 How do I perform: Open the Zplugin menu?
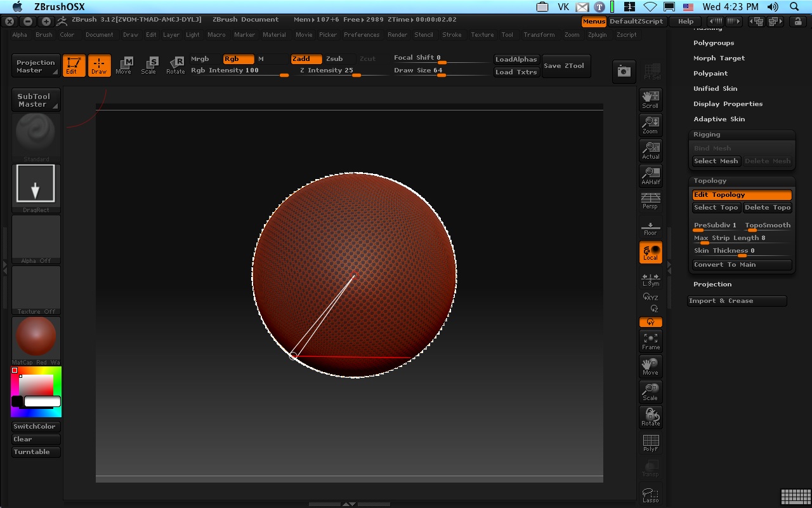click(x=597, y=35)
